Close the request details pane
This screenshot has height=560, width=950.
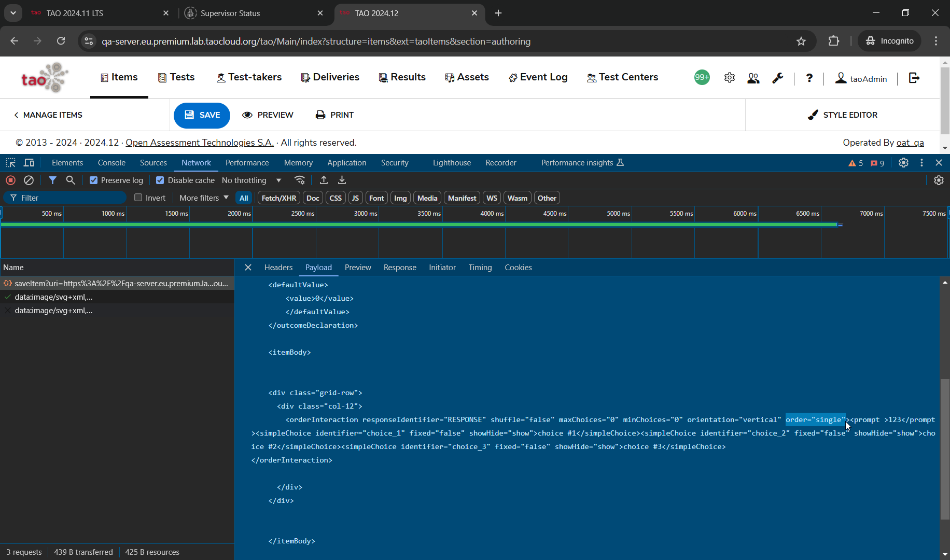click(x=248, y=268)
